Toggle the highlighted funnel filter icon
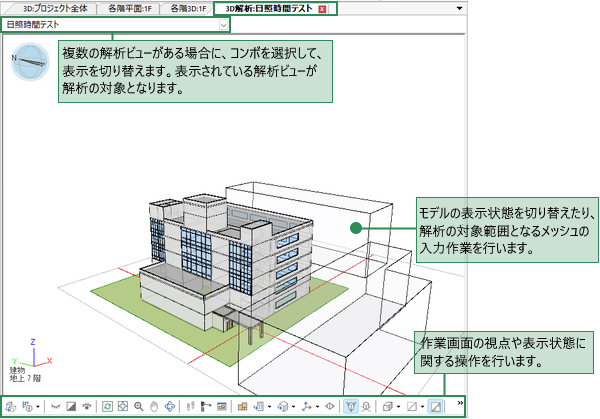The image size is (600, 419). 352,406
